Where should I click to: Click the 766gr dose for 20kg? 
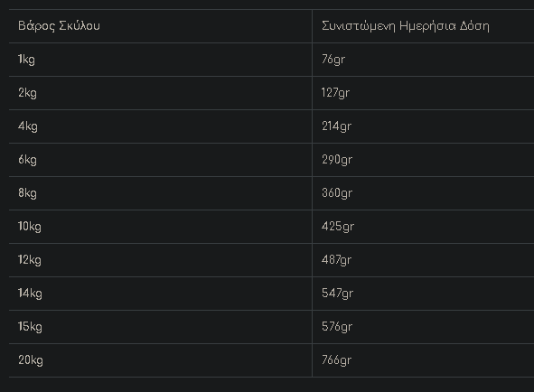pos(336,360)
